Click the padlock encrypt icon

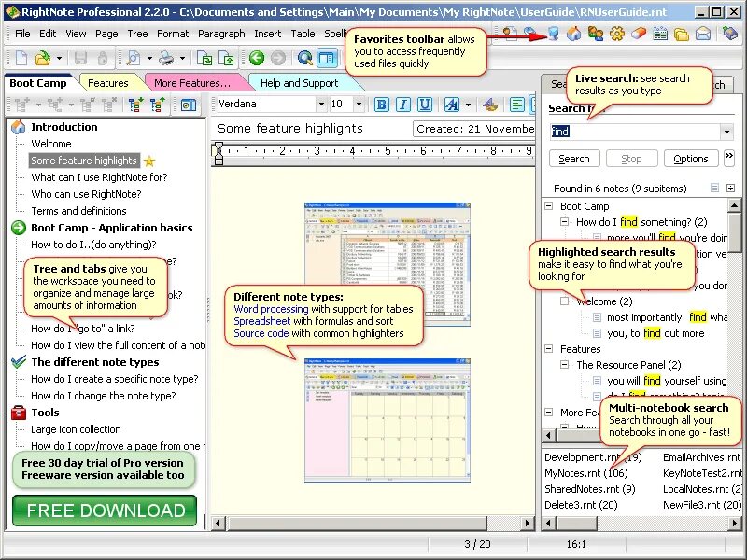pyautogui.click(x=103, y=59)
